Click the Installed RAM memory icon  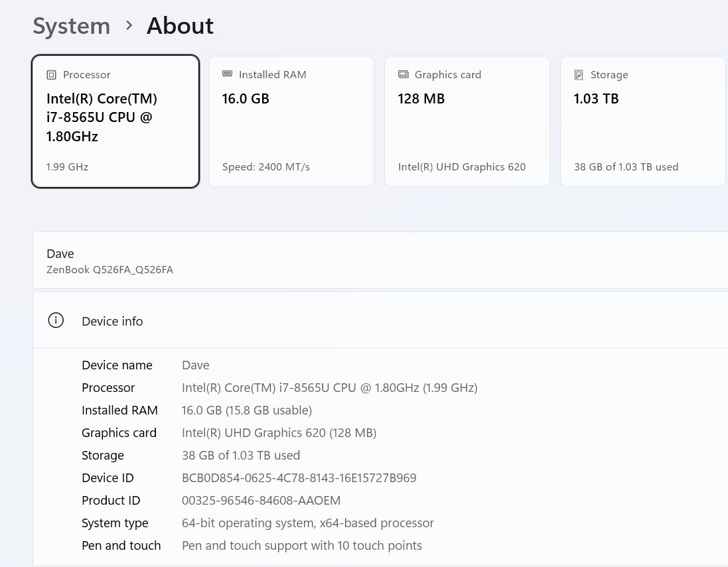tap(227, 74)
